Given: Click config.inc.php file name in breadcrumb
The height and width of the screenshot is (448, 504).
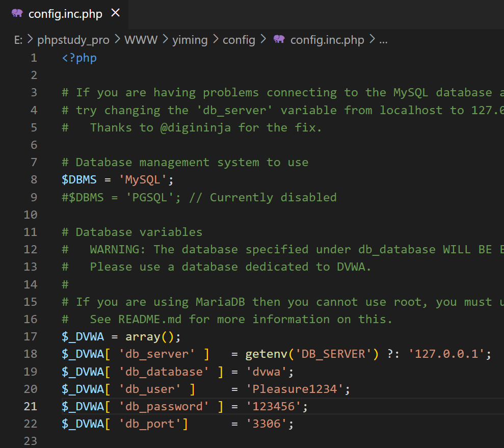Looking at the screenshot, I should point(327,40).
